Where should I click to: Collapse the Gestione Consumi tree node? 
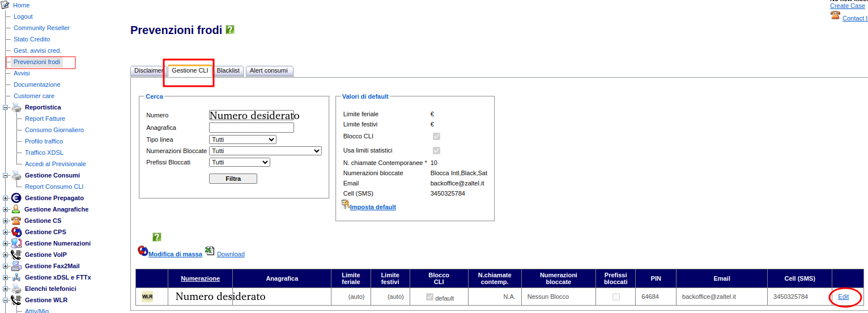point(6,175)
